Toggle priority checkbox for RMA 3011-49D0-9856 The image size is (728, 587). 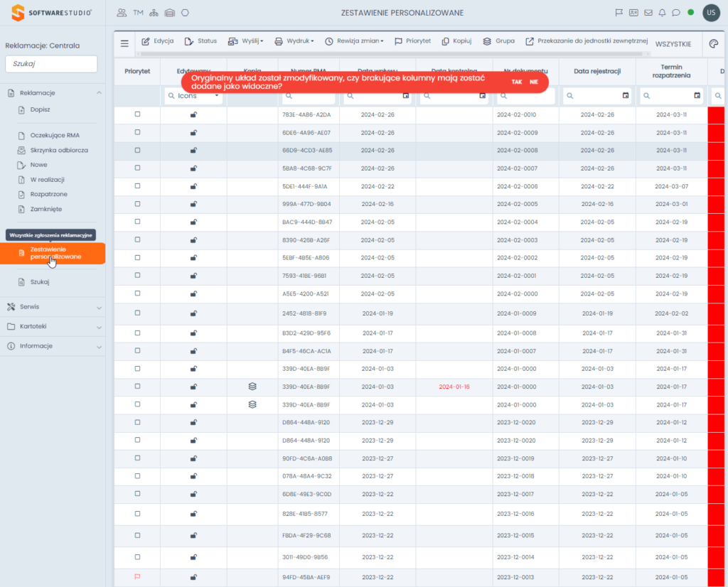pos(137,556)
